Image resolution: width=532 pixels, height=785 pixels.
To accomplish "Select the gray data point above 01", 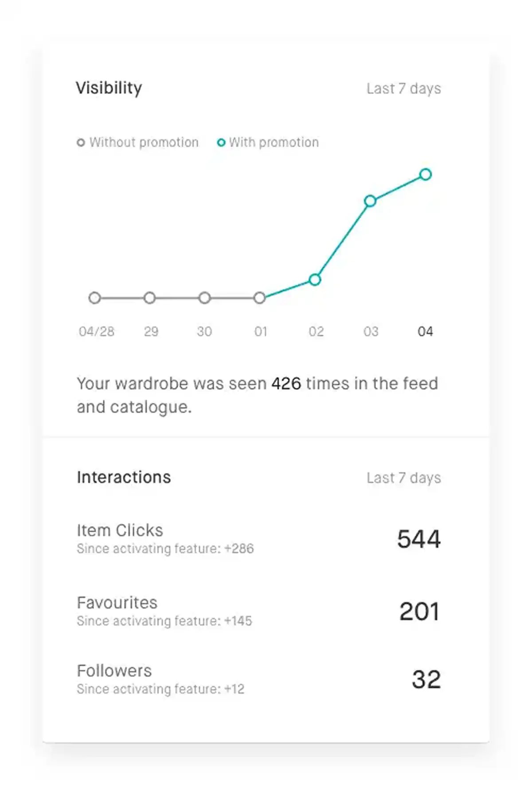I will 260,298.
